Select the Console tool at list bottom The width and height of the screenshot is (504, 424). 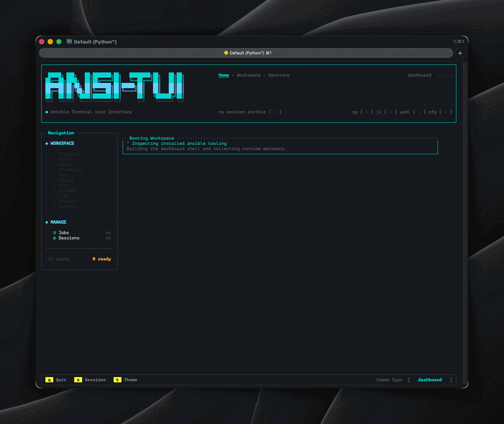point(67,206)
